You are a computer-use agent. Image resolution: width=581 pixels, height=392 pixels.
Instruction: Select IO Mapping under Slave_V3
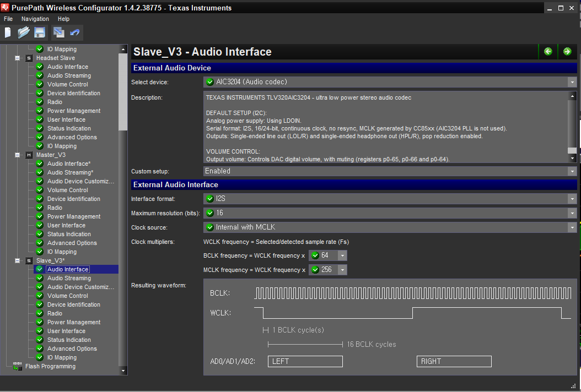click(62, 357)
